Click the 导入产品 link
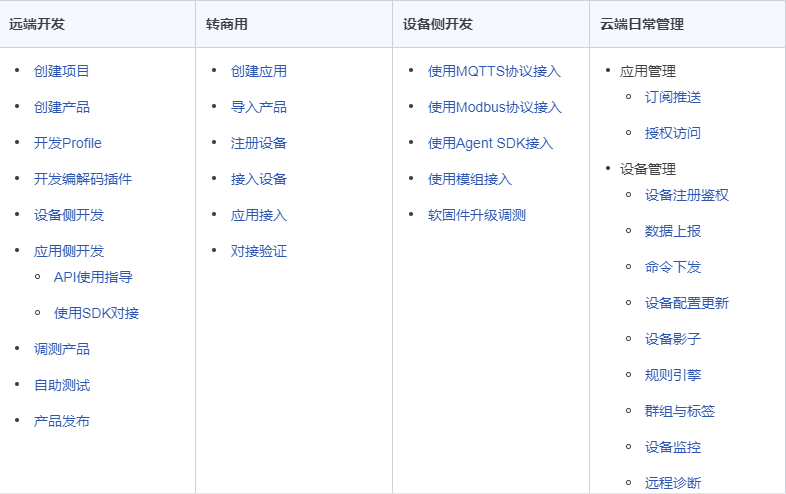Screen dimensions: 786x494 click(259, 107)
